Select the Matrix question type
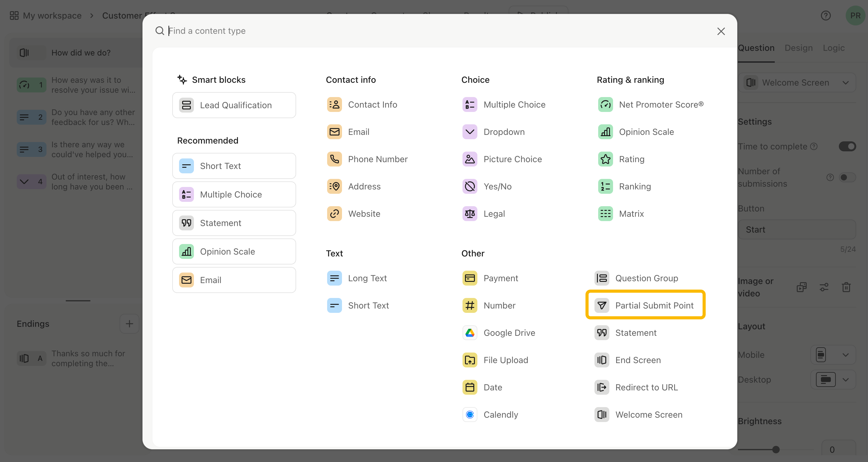This screenshot has height=462, width=868. 621,214
